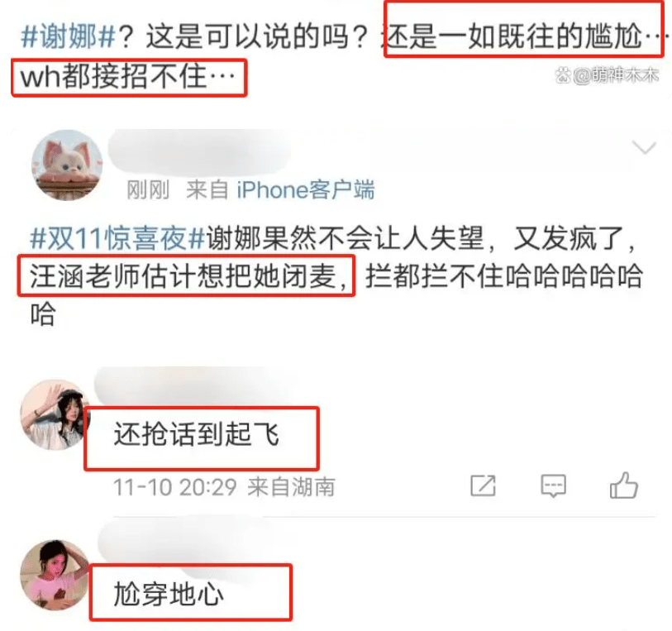This screenshot has width=672, height=631.
Task: Open the comment reply bubble icon
Action: [553, 485]
